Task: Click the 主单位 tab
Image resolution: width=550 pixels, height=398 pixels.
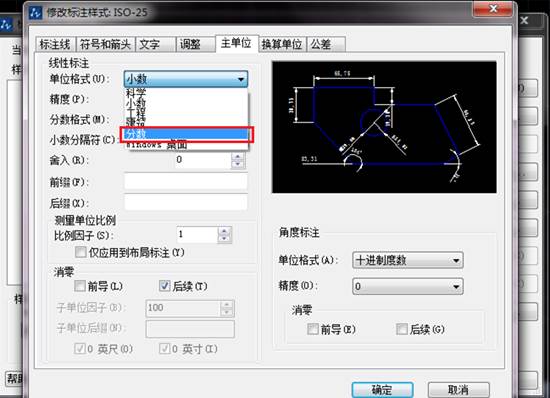Action: [237, 43]
